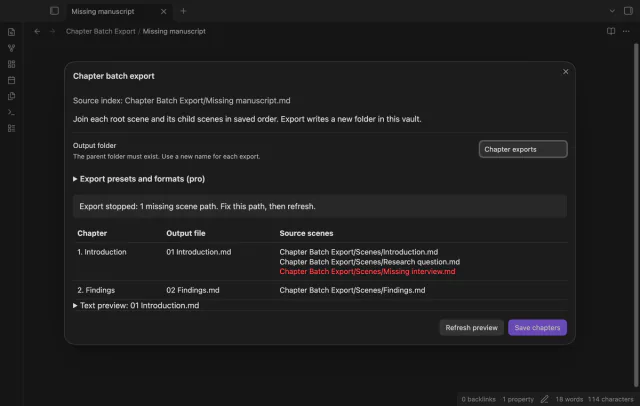
Task: Navigate forward with the right arrow
Action: click(x=52, y=31)
